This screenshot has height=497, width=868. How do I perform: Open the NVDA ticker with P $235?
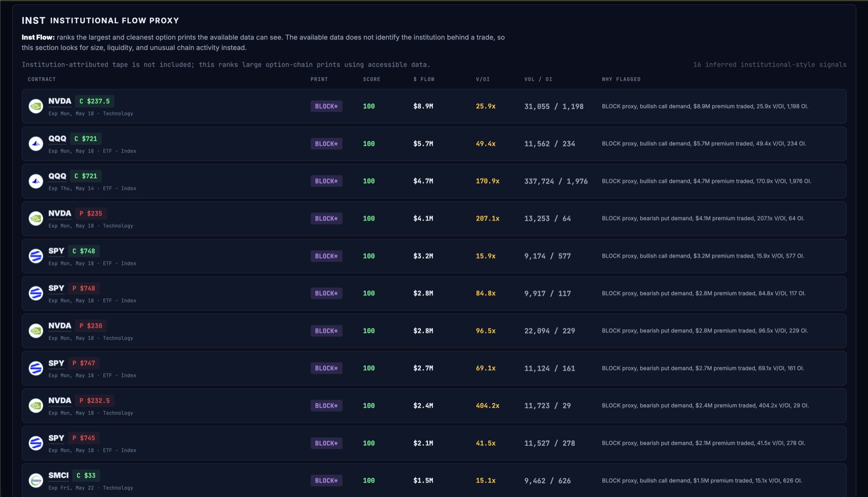tap(60, 214)
